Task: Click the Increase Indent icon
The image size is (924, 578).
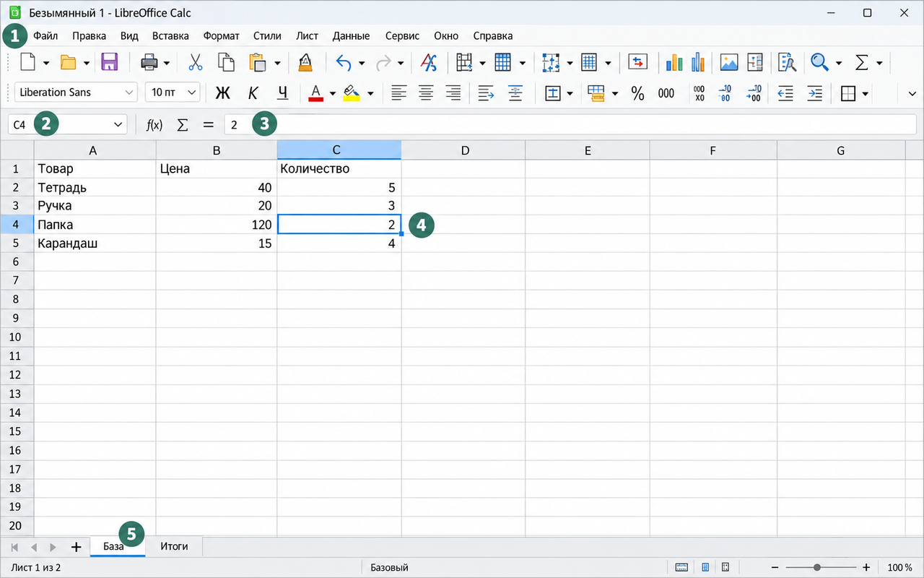Action: [814, 93]
